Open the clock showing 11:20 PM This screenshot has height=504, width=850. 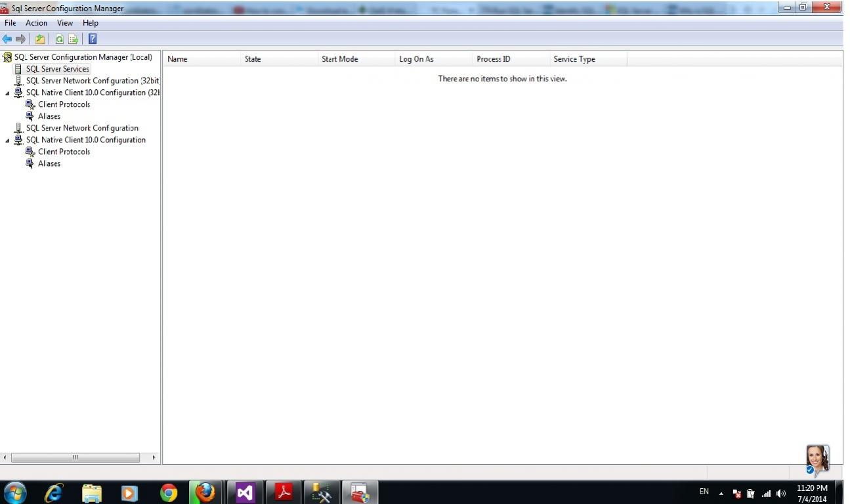point(812,493)
